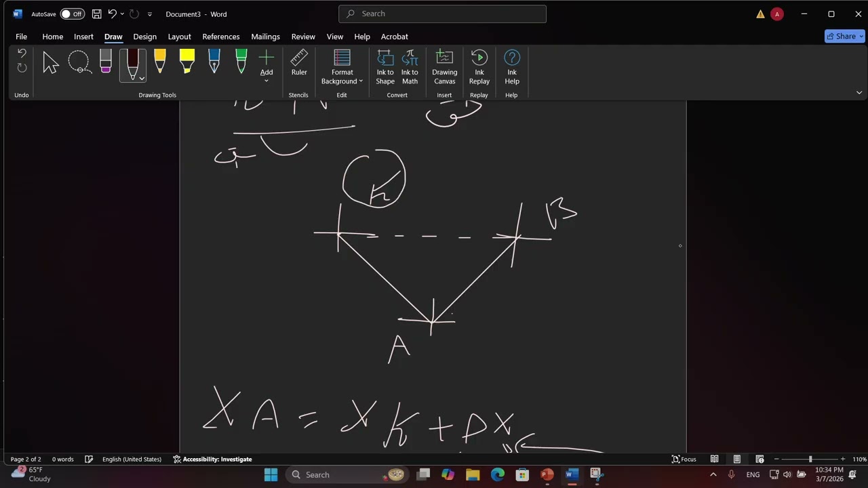This screenshot has width=868, height=488.
Task: Open account profile avatar
Action: pos(777,14)
